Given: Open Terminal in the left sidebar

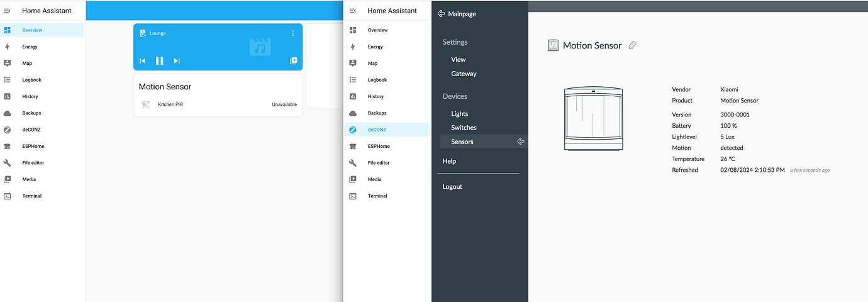Looking at the screenshot, I should click(x=42, y=196).
